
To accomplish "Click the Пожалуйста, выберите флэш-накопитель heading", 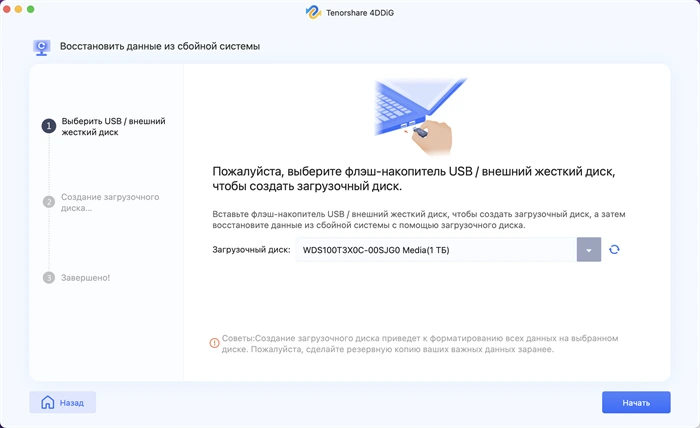I will (x=414, y=179).
